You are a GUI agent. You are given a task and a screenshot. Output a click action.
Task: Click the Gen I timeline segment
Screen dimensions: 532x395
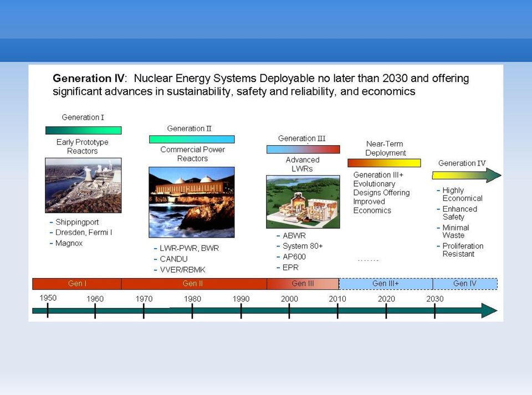(x=77, y=284)
